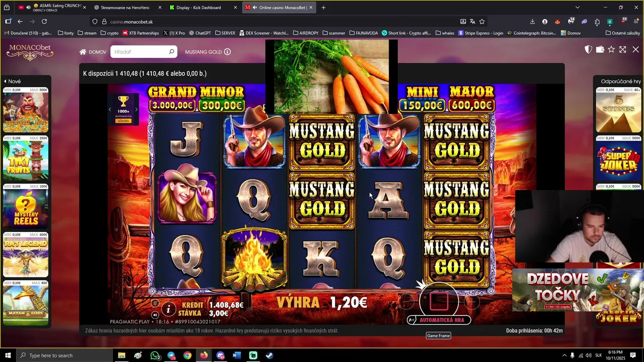Show site lock information icon

pos(104,22)
